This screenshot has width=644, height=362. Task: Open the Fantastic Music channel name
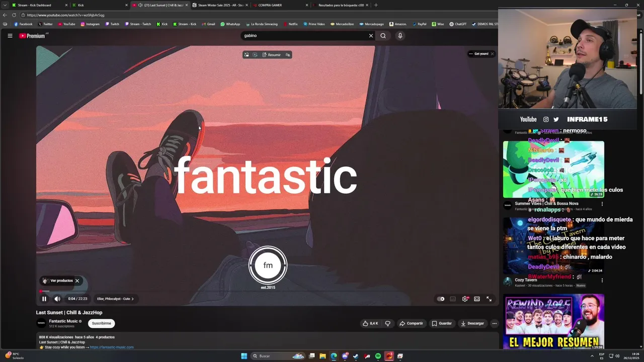coord(63,321)
